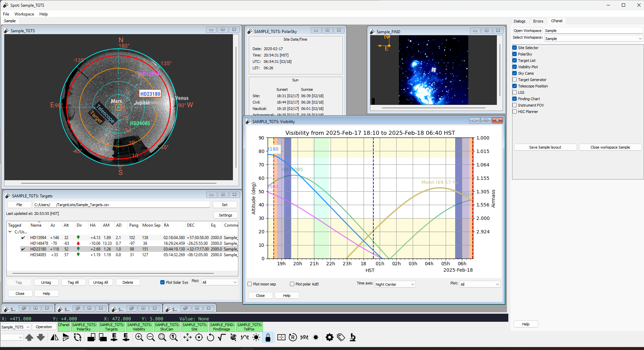Click the reset transform circled R icon
This screenshot has height=350, width=644.
[x=293, y=337]
